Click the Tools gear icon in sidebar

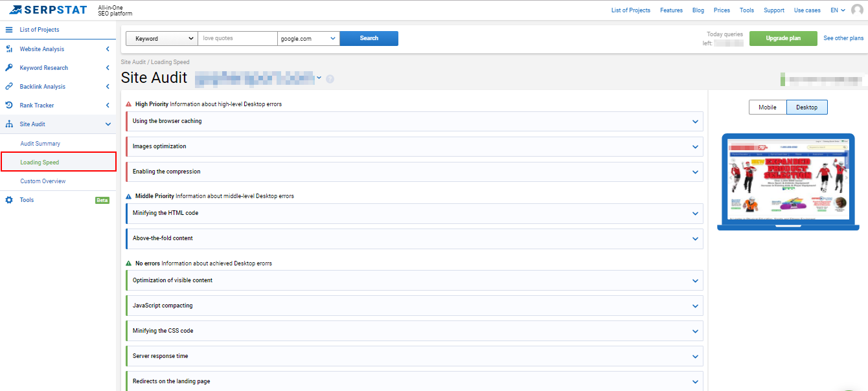9,200
